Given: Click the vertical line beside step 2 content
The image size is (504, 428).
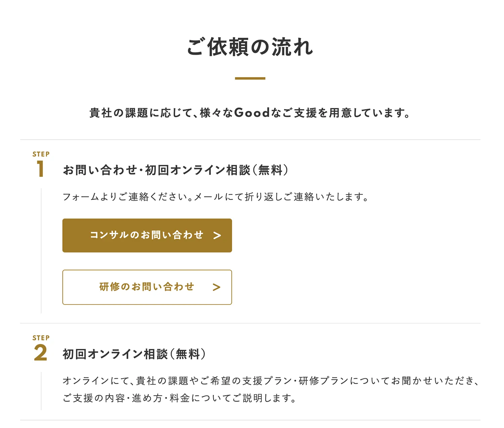Looking at the screenshot, I should click(x=41, y=391).
